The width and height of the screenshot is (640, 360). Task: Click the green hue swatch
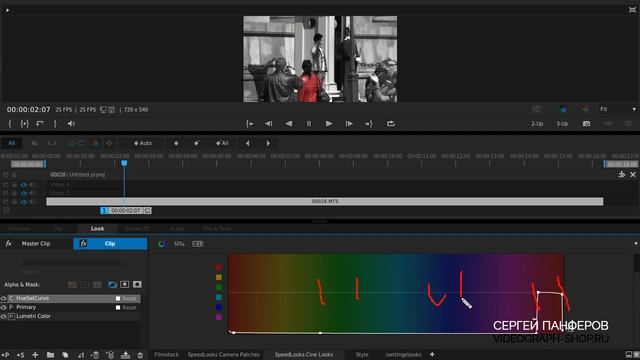[x=219, y=287]
